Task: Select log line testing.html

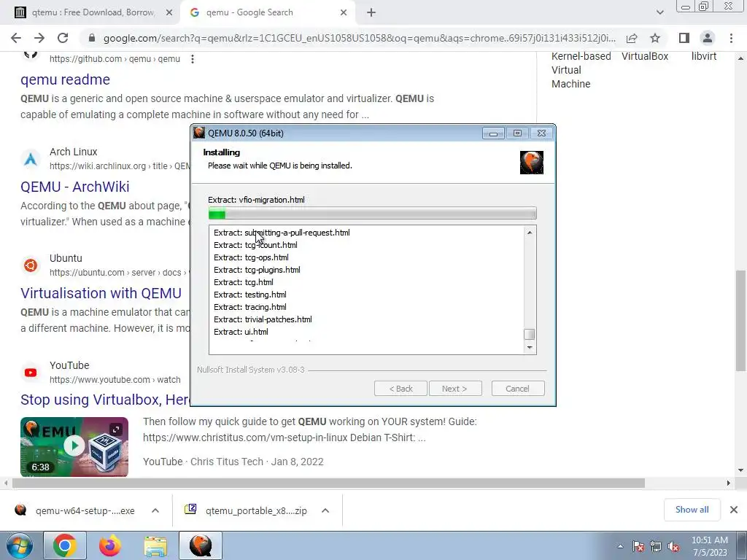Action: click(x=250, y=295)
